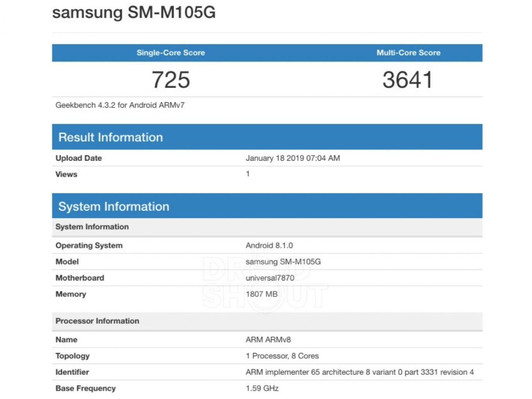Click the Android 8.1.0 value
Screen dimensions: 532x399
coord(269,246)
